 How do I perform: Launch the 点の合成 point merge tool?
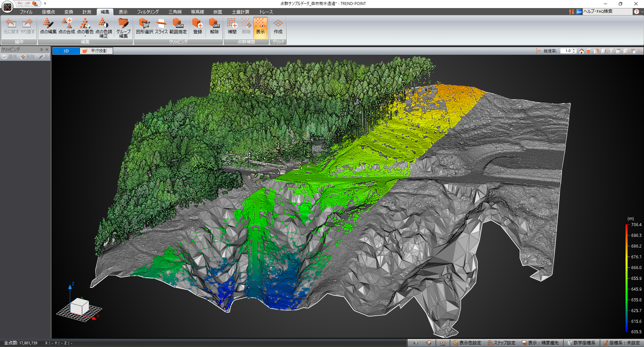point(66,27)
